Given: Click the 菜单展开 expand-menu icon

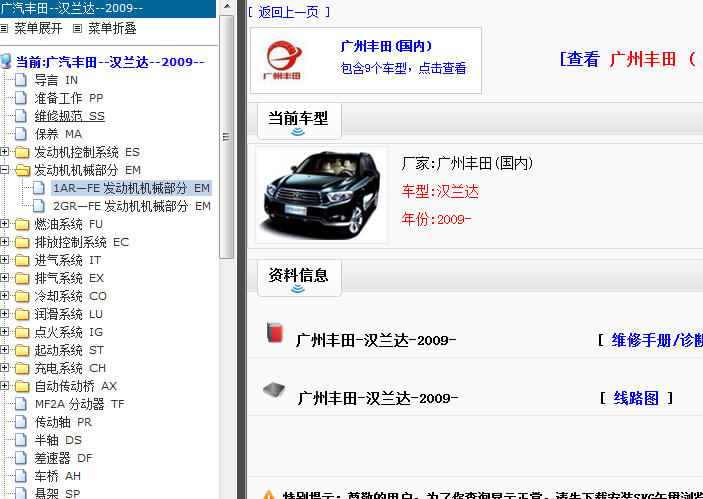Looking at the screenshot, I should (x=4, y=29).
